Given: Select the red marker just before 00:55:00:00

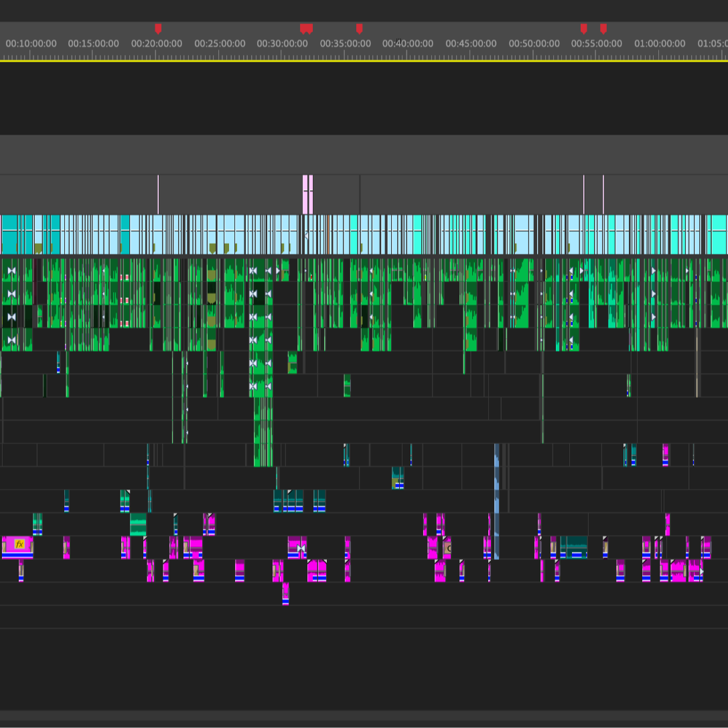Looking at the screenshot, I should point(583,29).
